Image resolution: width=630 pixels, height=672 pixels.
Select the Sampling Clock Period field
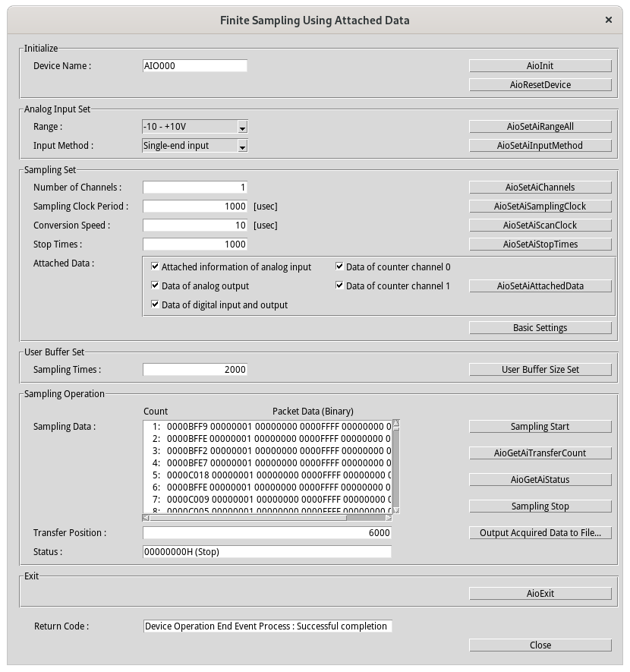coord(194,207)
